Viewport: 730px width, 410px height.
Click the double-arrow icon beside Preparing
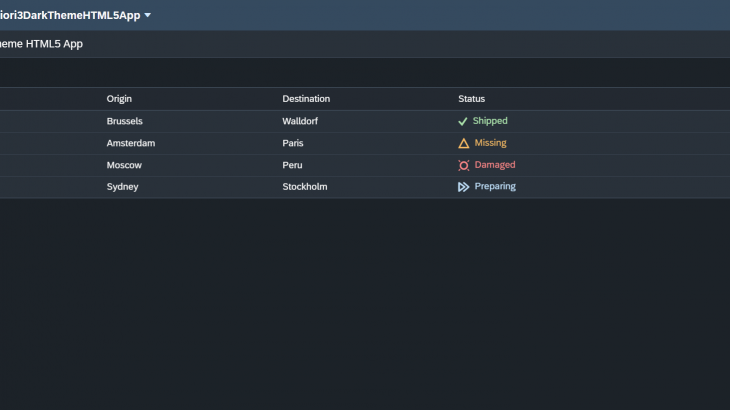pos(463,187)
